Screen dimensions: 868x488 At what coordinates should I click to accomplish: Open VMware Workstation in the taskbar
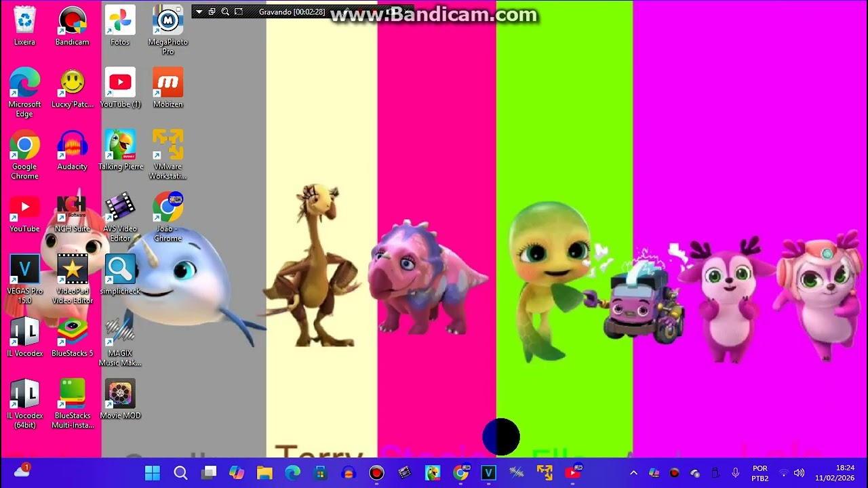[545, 472]
